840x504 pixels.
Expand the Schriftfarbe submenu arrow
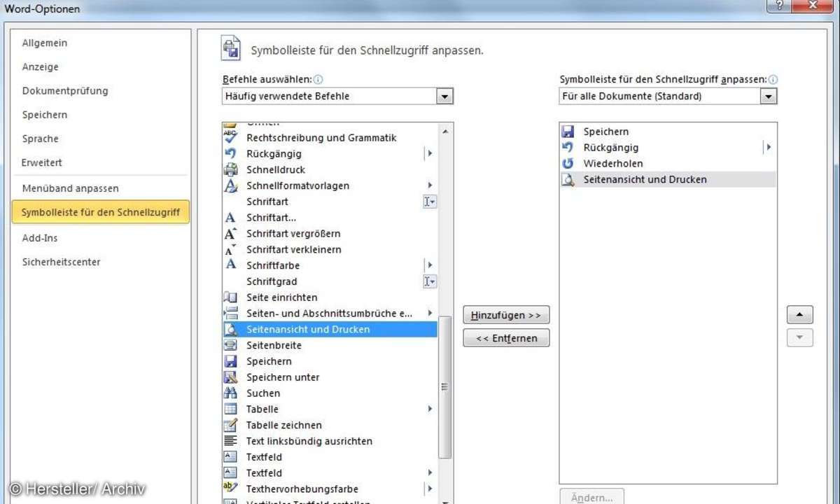pos(430,265)
